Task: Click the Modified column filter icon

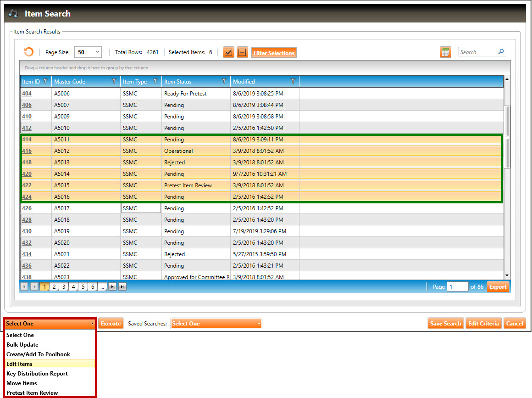Action: point(293,82)
